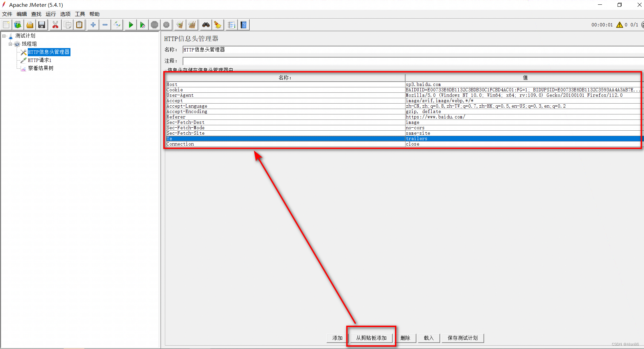Click the Open file folder icon
The width and height of the screenshot is (644, 349).
click(30, 25)
